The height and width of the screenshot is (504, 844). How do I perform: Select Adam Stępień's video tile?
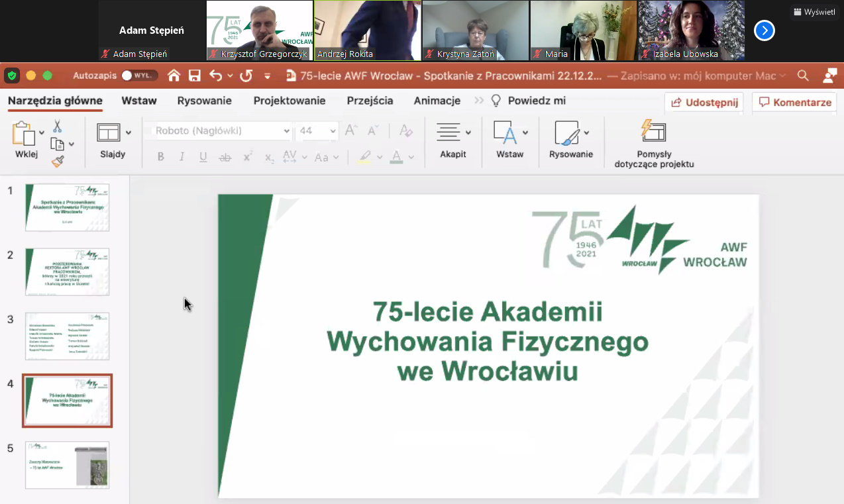pos(152,30)
